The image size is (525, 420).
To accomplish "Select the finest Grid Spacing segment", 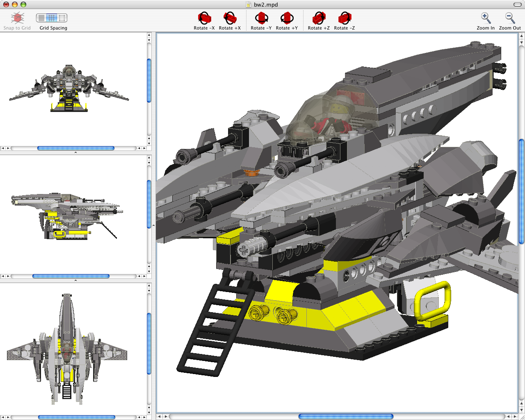I will [x=41, y=18].
